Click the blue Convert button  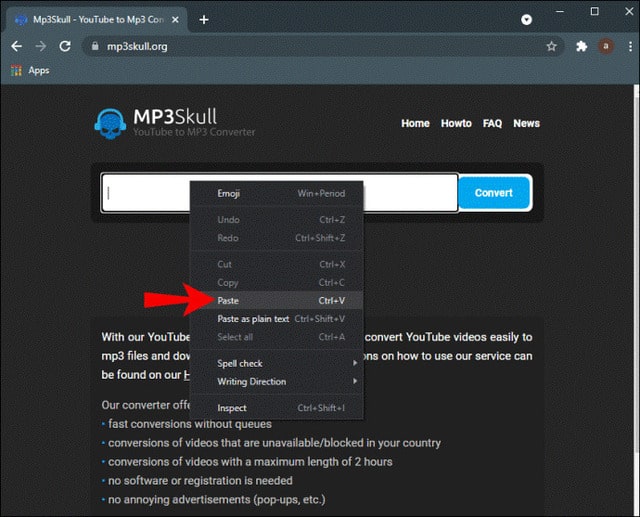[494, 193]
